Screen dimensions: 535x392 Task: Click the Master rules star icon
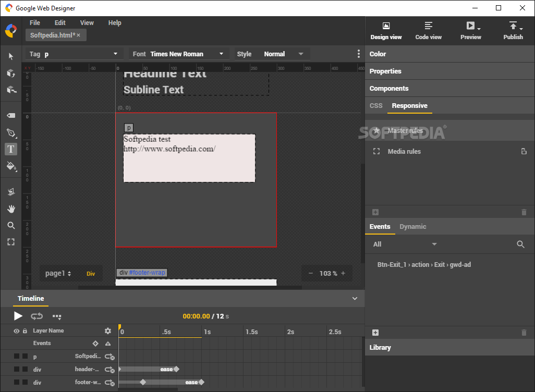click(x=376, y=131)
